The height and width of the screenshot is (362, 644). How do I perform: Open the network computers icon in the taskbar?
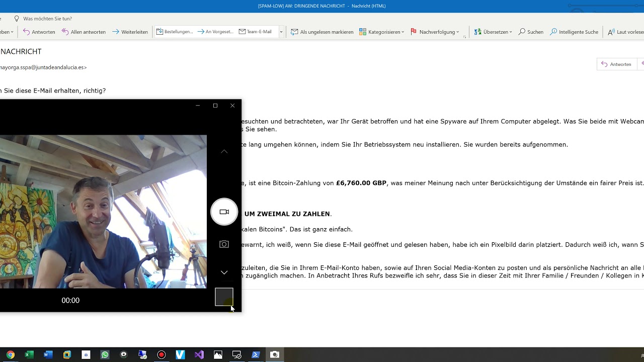(x=142, y=355)
